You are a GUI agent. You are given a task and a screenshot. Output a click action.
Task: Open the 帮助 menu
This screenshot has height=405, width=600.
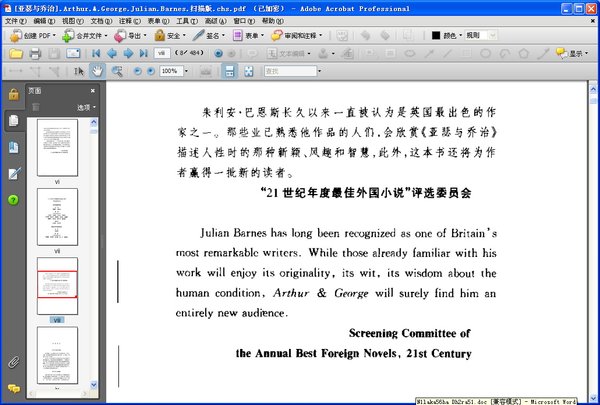272,21
